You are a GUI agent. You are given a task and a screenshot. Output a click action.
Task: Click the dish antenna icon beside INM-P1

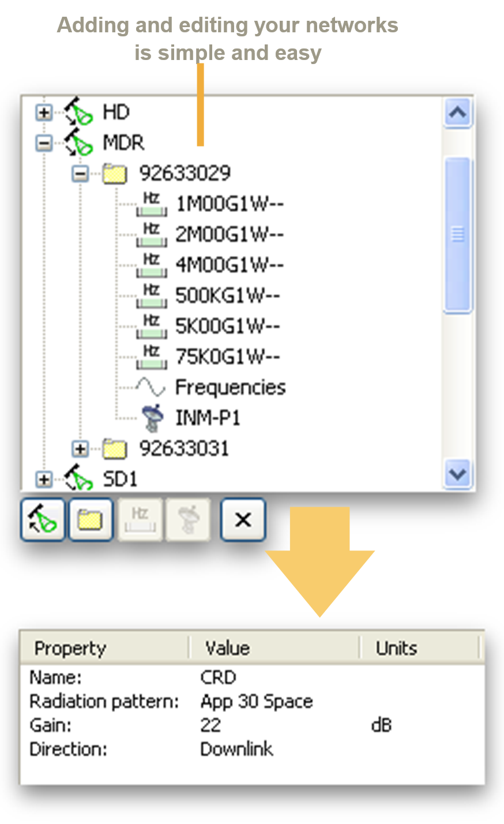click(x=153, y=418)
